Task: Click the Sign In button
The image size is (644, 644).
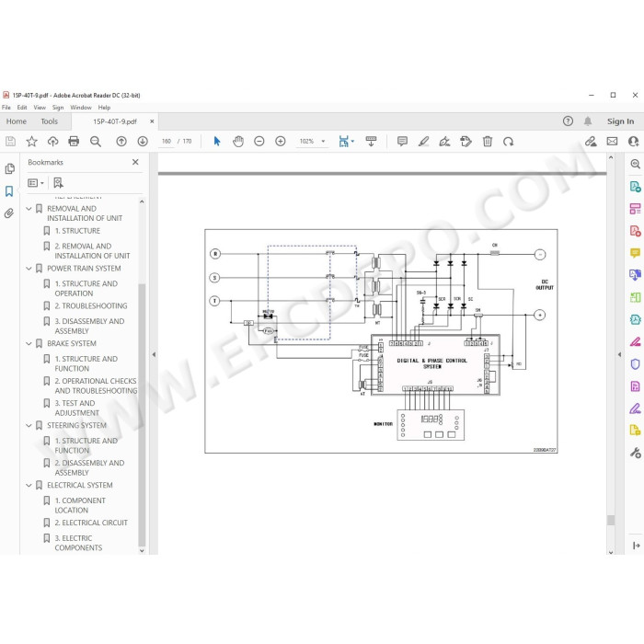Action: click(620, 121)
